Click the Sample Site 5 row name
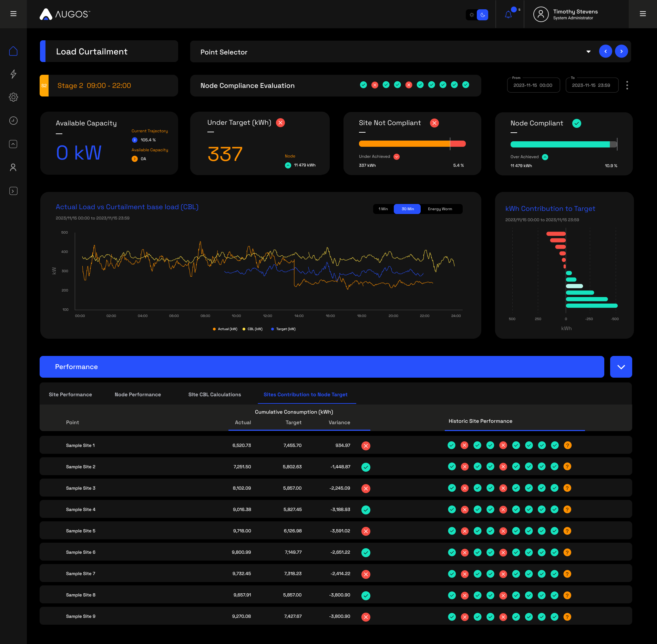Viewport: 657px width, 644px height. (x=81, y=531)
